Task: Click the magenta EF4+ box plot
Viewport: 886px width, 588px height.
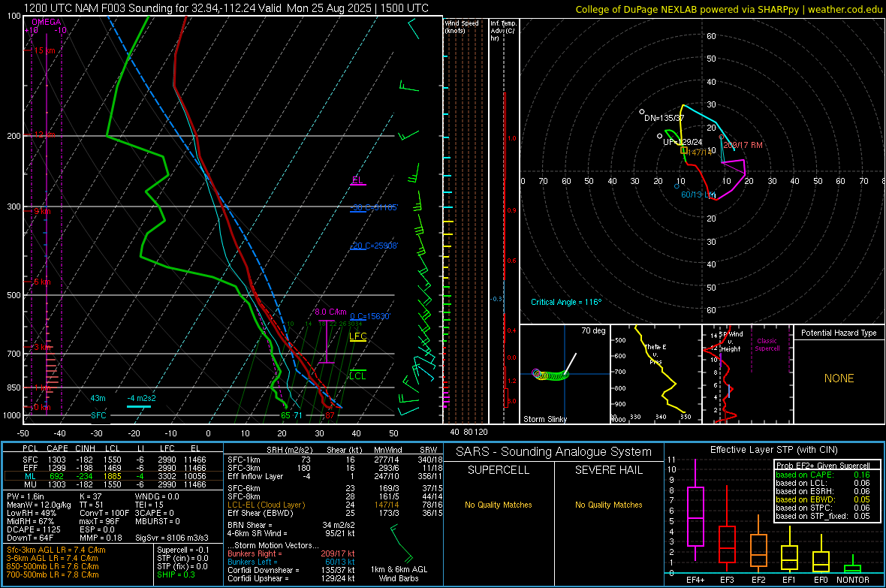Action: (695, 511)
